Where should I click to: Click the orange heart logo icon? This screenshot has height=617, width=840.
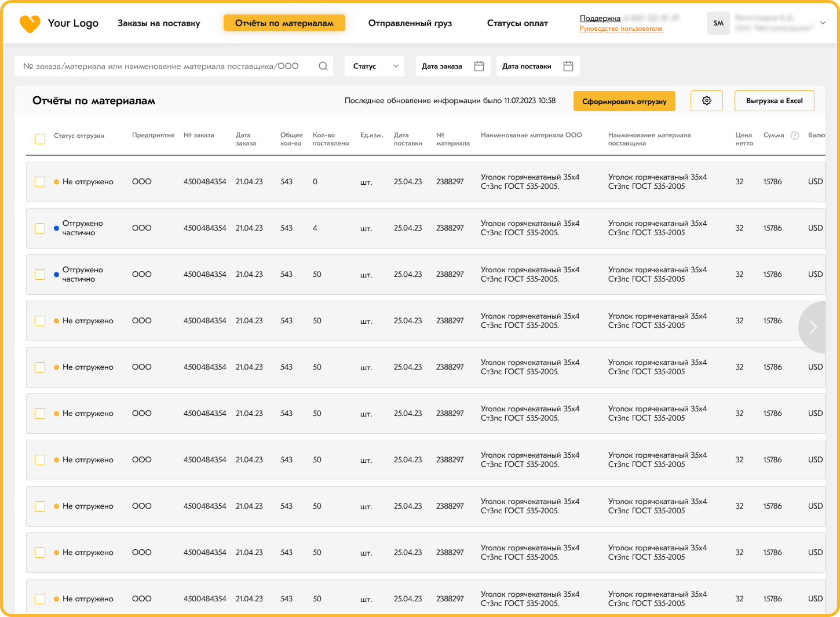click(x=30, y=24)
